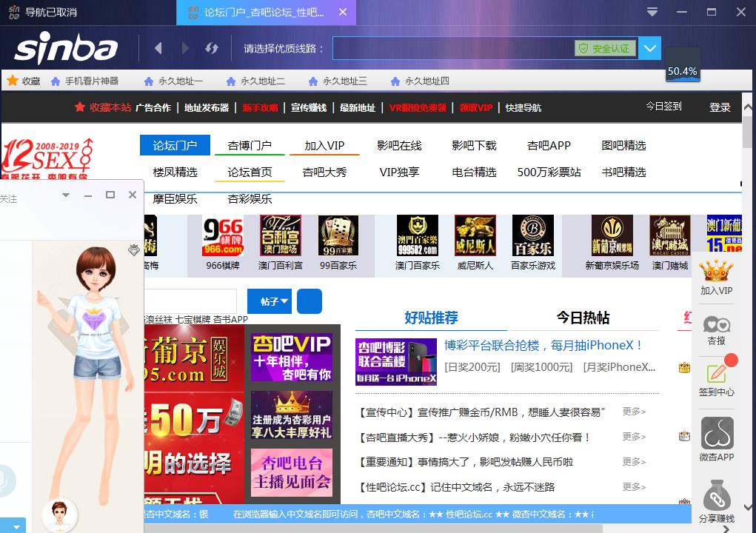The image size is (756, 533).
Task: Open the 电台精选 menu item
Action: click(x=474, y=172)
